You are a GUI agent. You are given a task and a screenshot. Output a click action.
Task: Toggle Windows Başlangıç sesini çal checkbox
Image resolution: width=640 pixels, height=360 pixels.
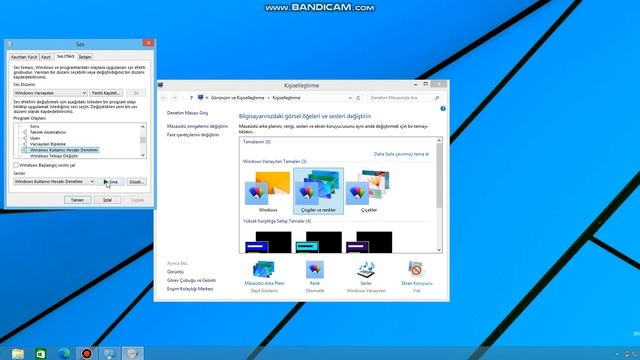tap(16, 165)
